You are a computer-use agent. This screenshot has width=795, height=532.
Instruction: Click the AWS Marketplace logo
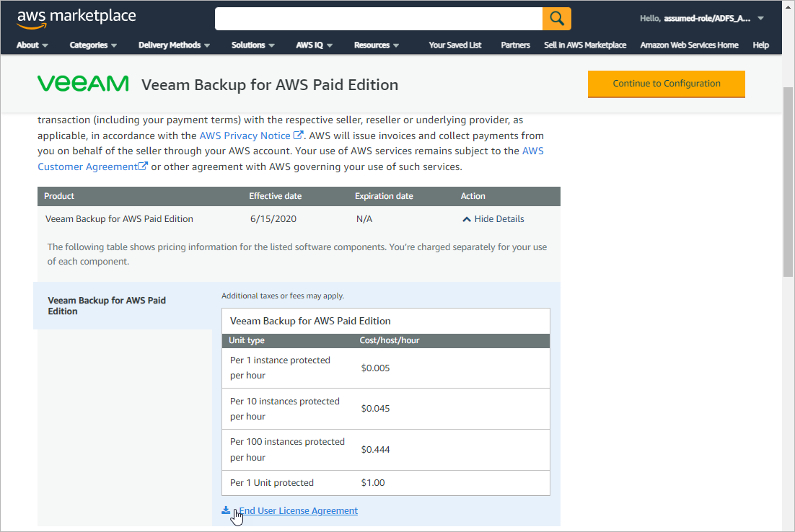coord(76,19)
